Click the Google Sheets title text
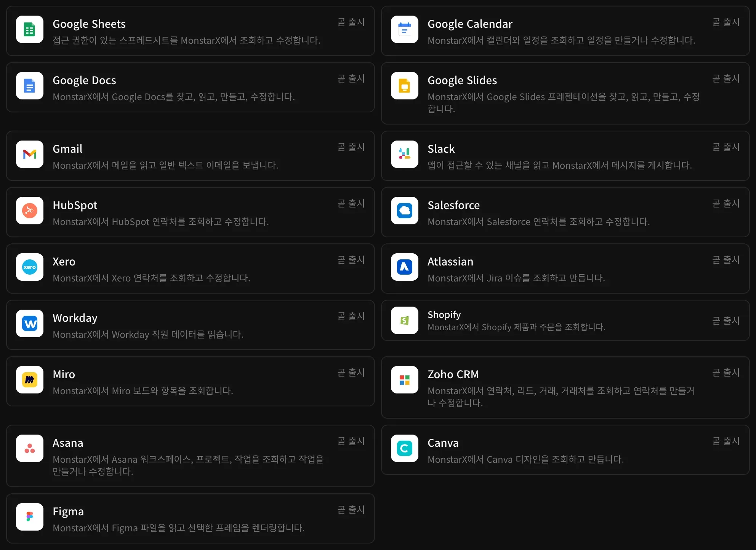Screen dimensions: 756x550 tap(89, 24)
